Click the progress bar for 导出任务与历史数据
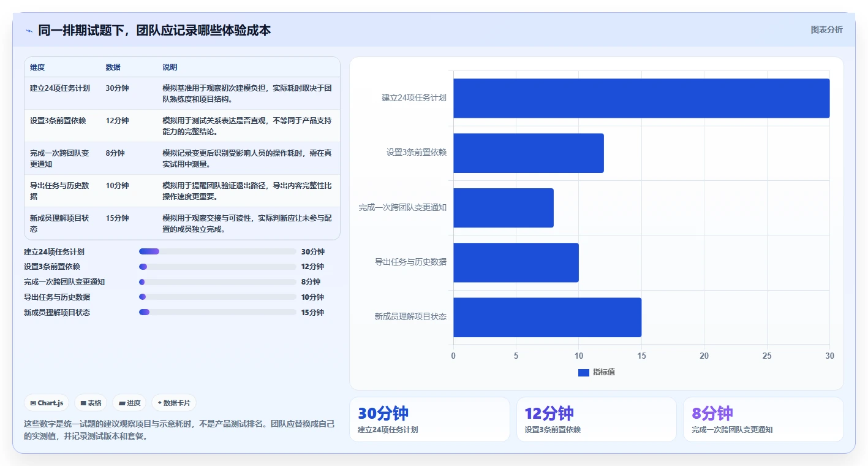Image resolution: width=868 pixels, height=466 pixels. pos(217,297)
